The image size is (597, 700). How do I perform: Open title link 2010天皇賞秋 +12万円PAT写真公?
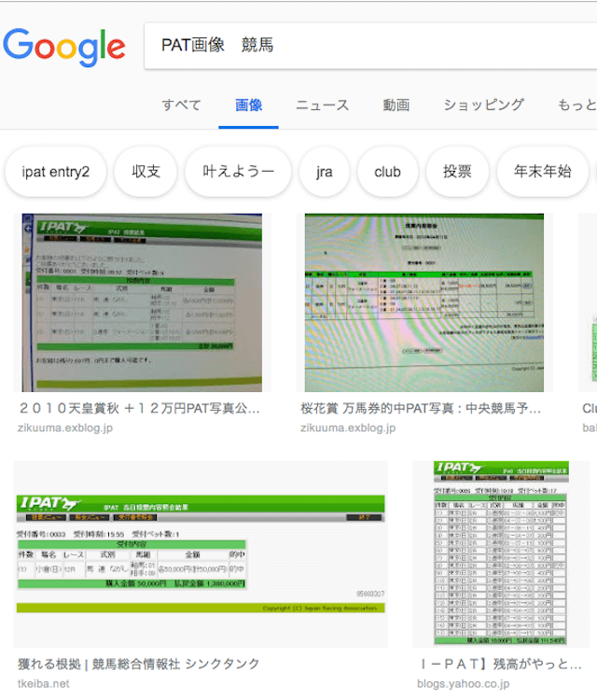click(139, 408)
